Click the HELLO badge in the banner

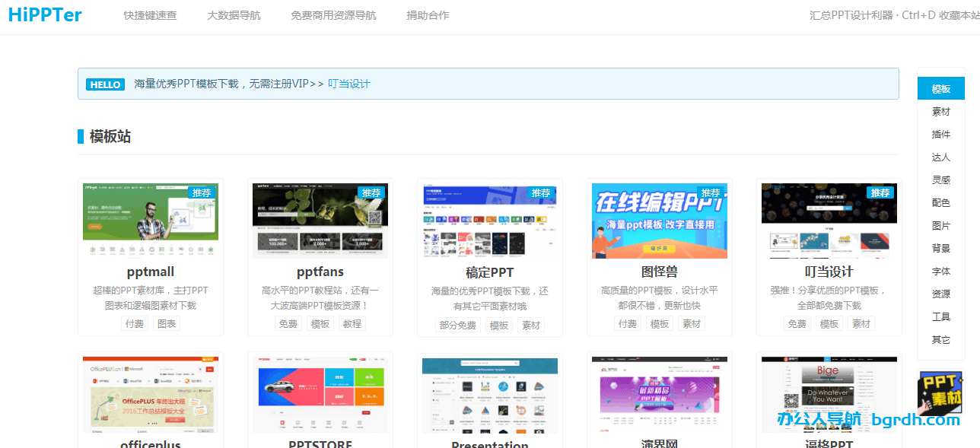pos(105,84)
